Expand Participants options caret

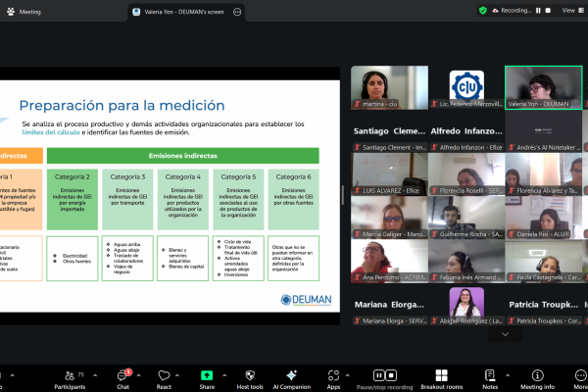click(95, 375)
